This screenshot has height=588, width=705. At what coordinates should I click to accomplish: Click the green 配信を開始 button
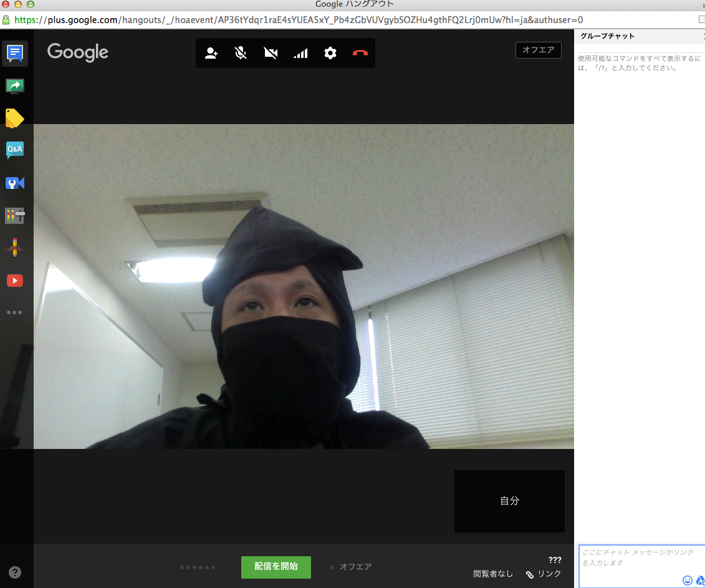(x=276, y=567)
